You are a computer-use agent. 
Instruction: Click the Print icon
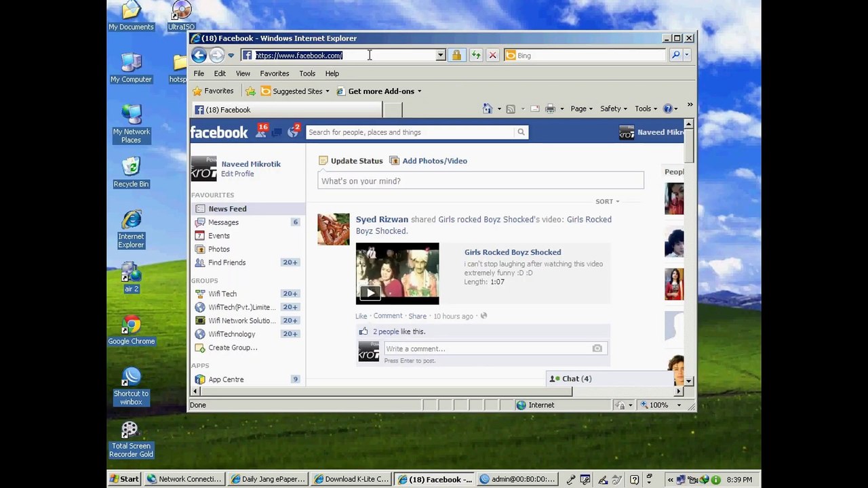coord(550,108)
